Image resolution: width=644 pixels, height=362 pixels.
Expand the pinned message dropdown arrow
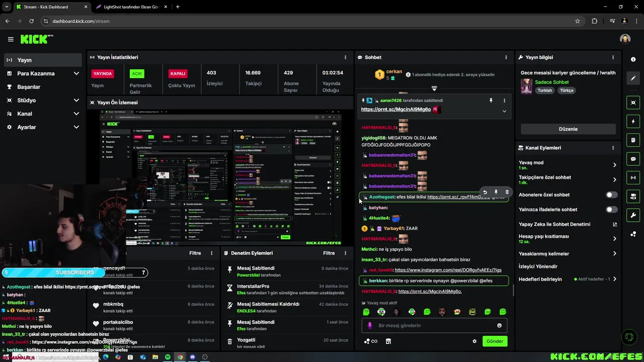click(x=504, y=111)
